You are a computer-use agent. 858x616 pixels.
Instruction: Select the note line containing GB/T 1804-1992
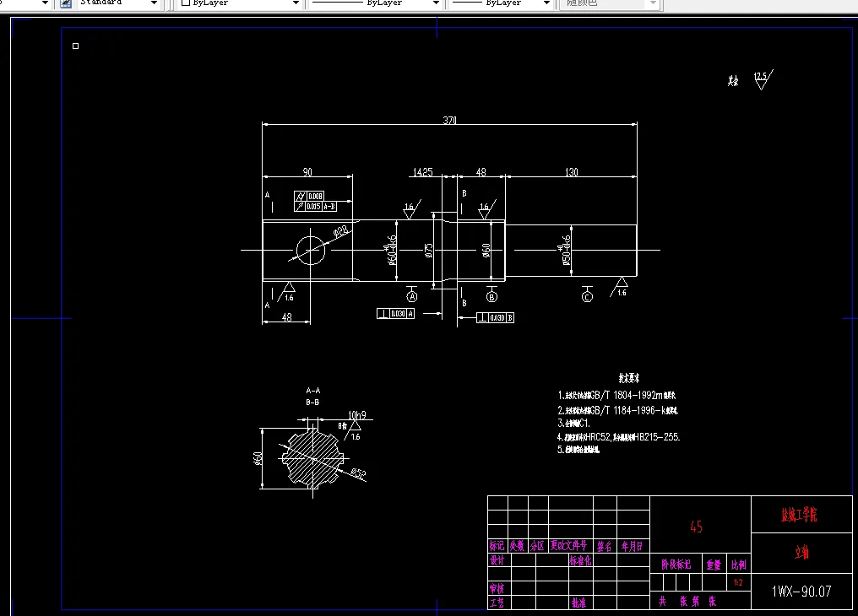click(616, 395)
